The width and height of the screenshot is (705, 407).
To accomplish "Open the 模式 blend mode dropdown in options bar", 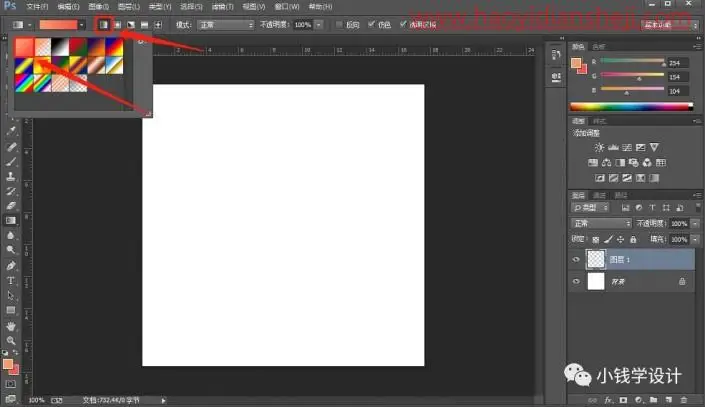I will point(226,25).
